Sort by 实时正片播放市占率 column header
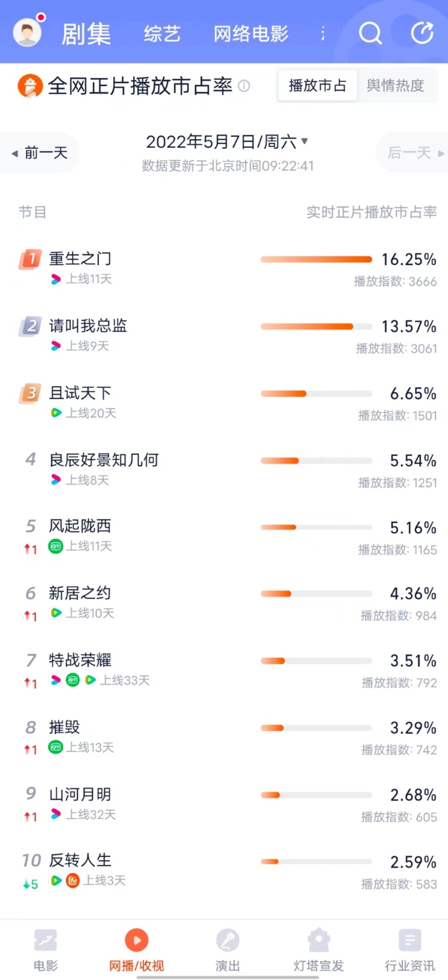Screen dimensions: 448x980 (371, 213)
